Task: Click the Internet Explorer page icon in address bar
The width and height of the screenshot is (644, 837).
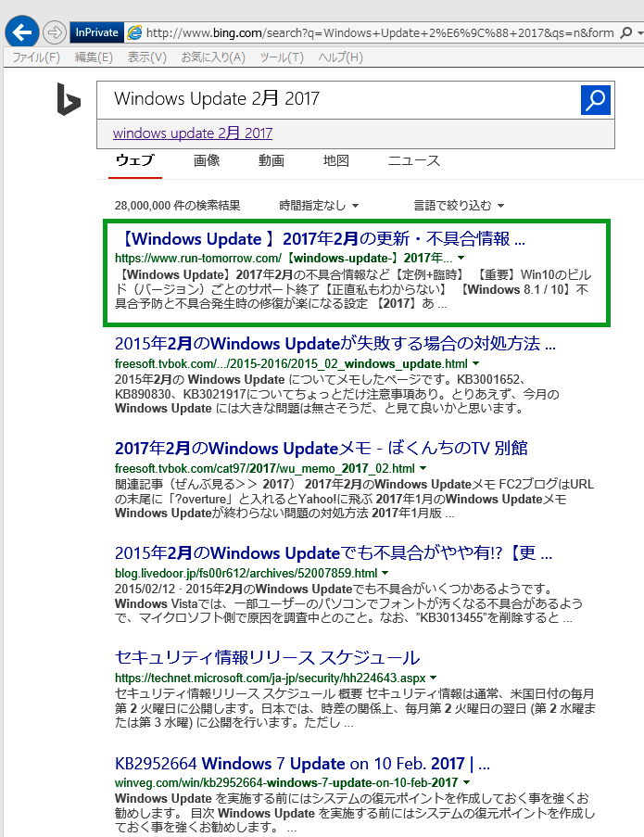Action: point(134,32)
